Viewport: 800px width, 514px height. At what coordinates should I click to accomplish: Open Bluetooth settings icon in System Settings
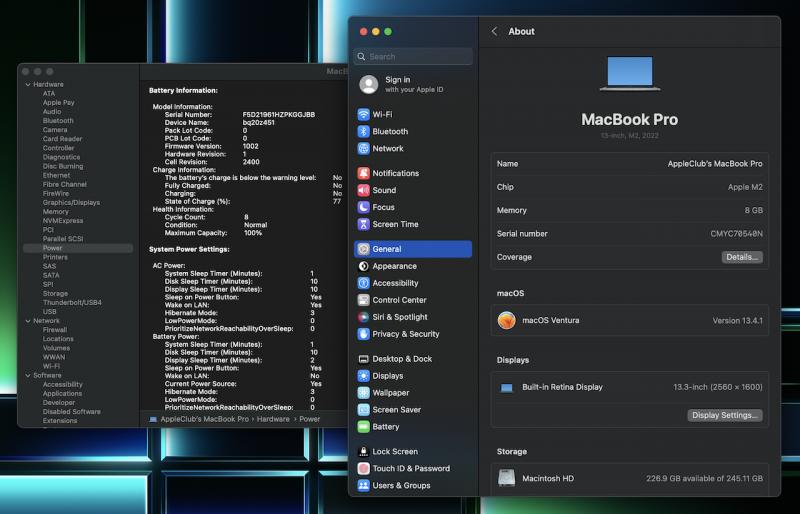tap(363, 131)
